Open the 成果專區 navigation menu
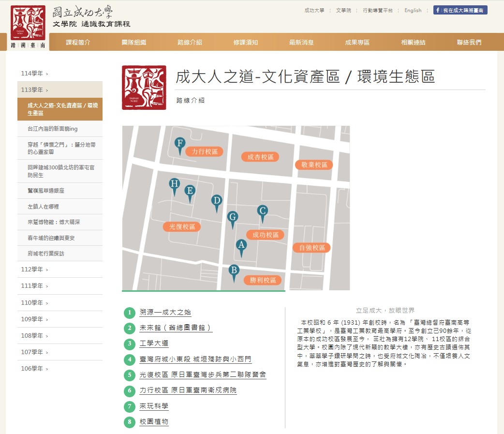This screenshot has width=504, height=434. point(357,42)
